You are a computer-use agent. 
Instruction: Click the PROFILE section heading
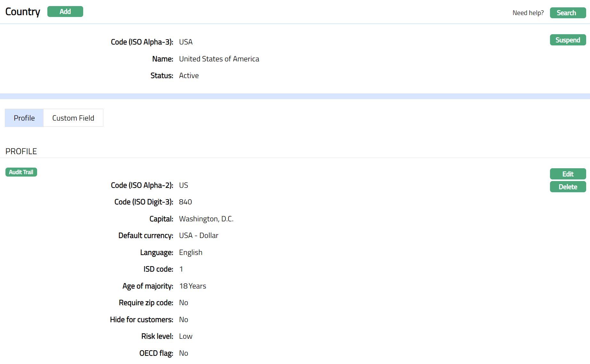[x=21, y=151]
